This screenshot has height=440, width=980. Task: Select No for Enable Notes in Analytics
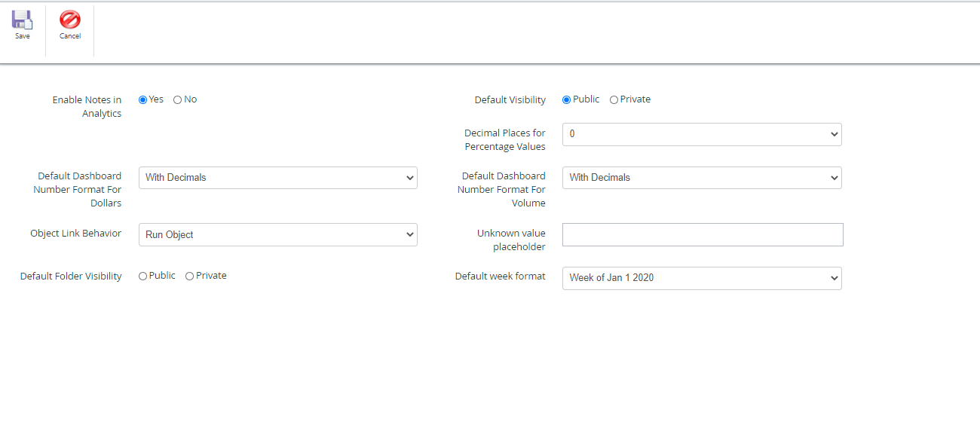(x=178, y=99)
